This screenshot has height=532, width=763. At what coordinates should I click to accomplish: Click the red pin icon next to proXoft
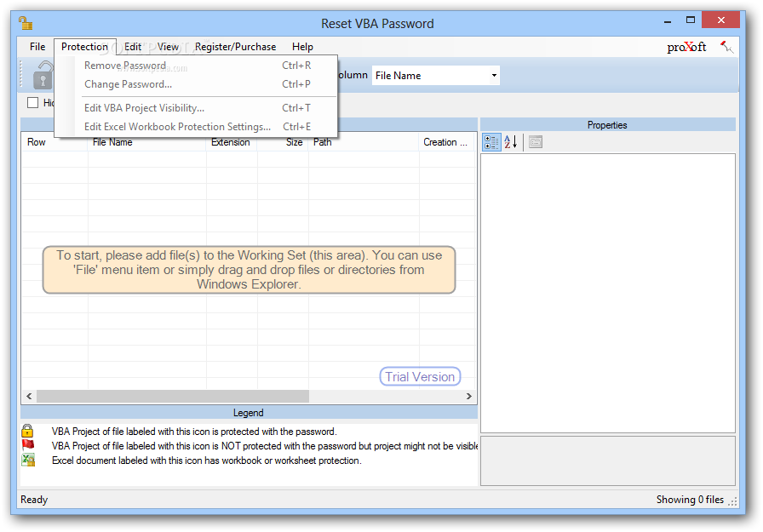(727, 47)
